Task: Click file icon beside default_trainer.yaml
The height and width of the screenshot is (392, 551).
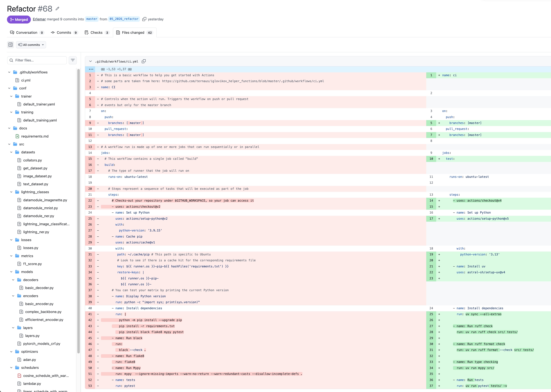Action: click(x=19, y=104)
